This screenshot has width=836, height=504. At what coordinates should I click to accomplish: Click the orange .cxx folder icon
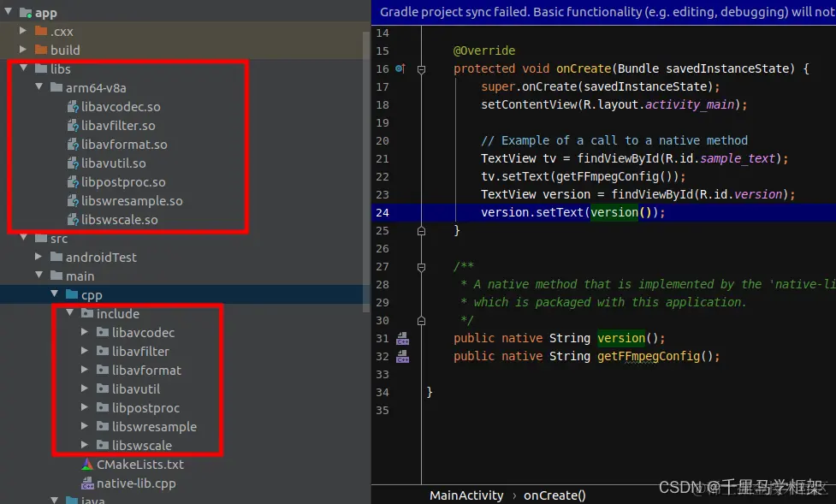tap(41, 31)
